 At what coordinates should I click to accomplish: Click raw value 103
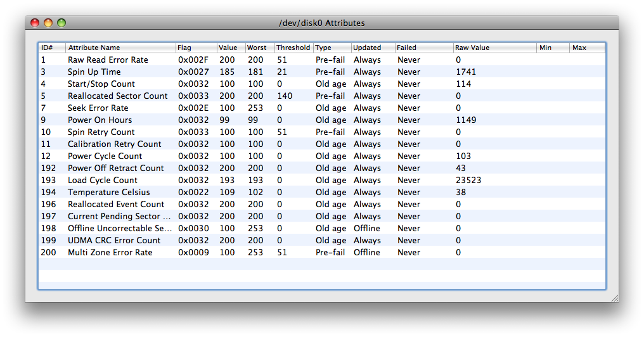463,156
